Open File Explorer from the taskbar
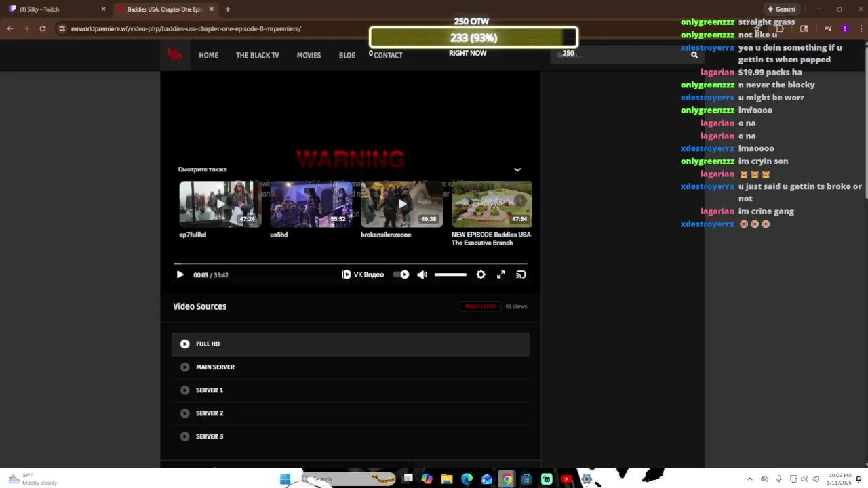The image size is (868, 488). click(447, 479)
